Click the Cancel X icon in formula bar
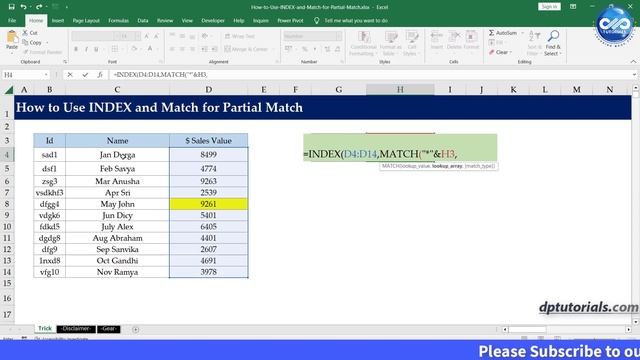Viewport: 640px width, 360px height. 70,75
